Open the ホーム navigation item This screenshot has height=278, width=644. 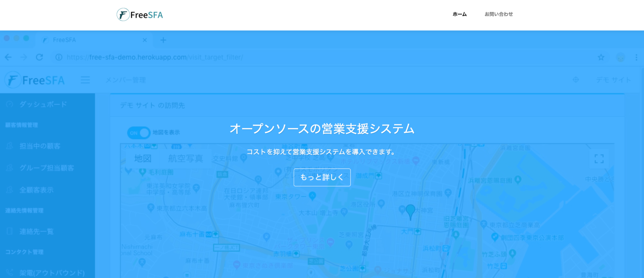pos(459,14)
